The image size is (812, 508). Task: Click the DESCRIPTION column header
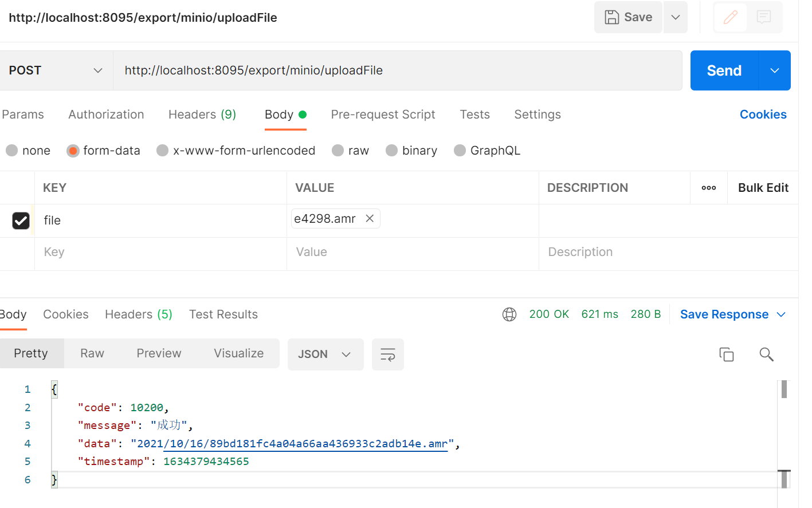[x=587, y=188]
